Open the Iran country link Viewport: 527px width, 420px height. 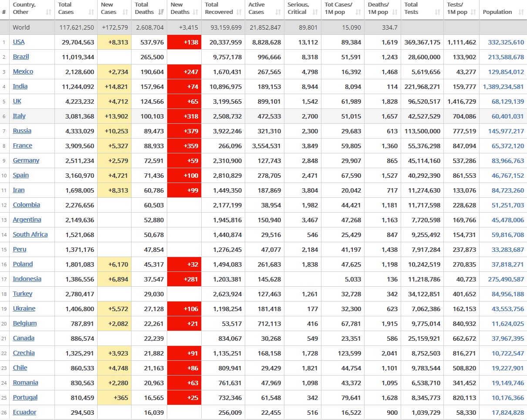(x=19, y=190)
